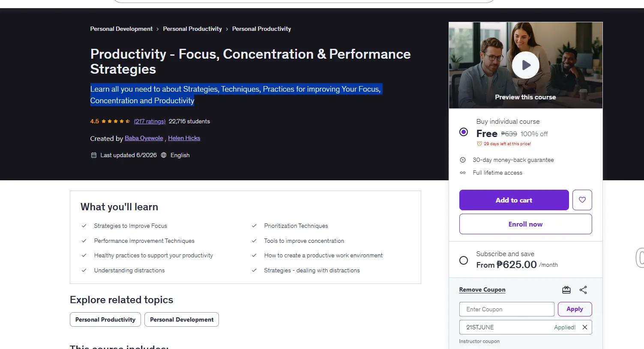Open the 217 ratings link
This screenshot has width=644, height=349.
click(x=150, y=122)
